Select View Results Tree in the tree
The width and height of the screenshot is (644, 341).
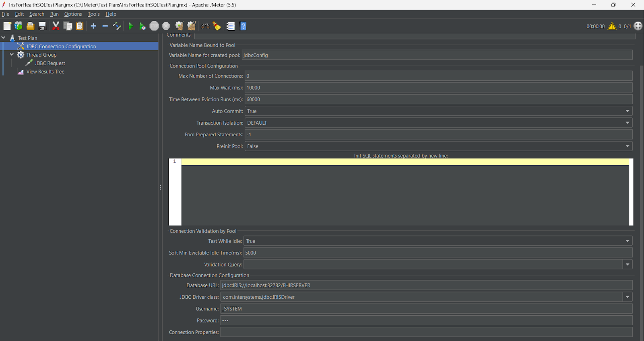click(x=45, y=72)
